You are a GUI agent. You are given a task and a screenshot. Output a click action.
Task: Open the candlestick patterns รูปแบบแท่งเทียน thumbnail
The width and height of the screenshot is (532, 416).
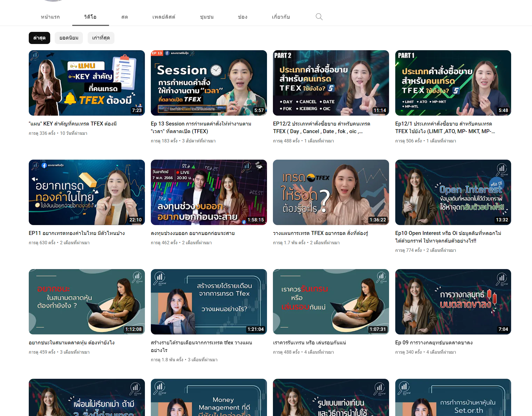point(331,397)
